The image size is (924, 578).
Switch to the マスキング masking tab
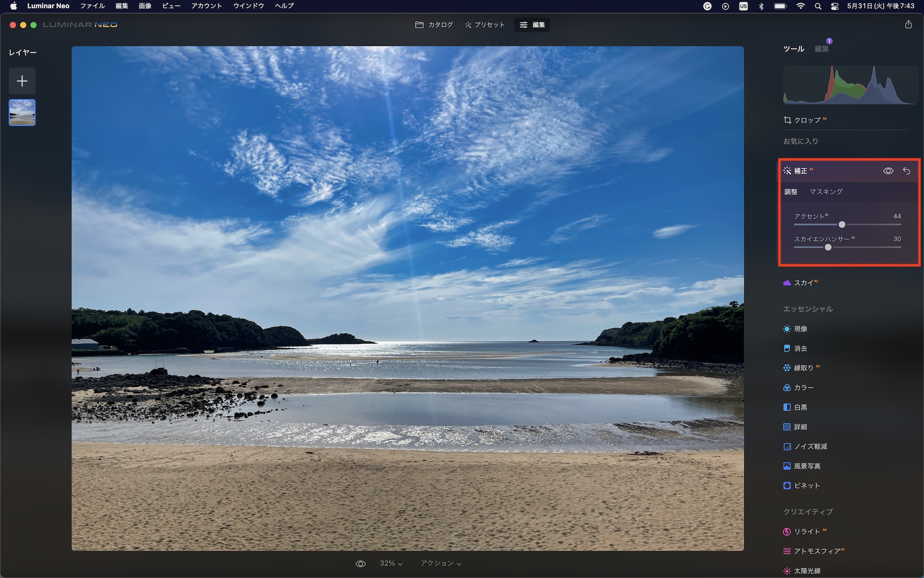826,191
